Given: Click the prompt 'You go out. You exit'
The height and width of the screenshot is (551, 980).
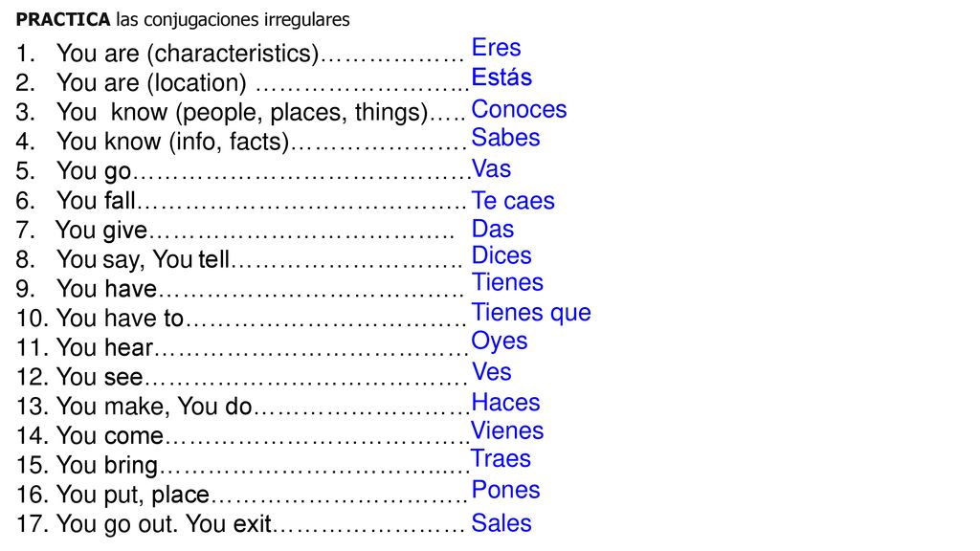Looking at the screenshot, I should pos(164,524).
